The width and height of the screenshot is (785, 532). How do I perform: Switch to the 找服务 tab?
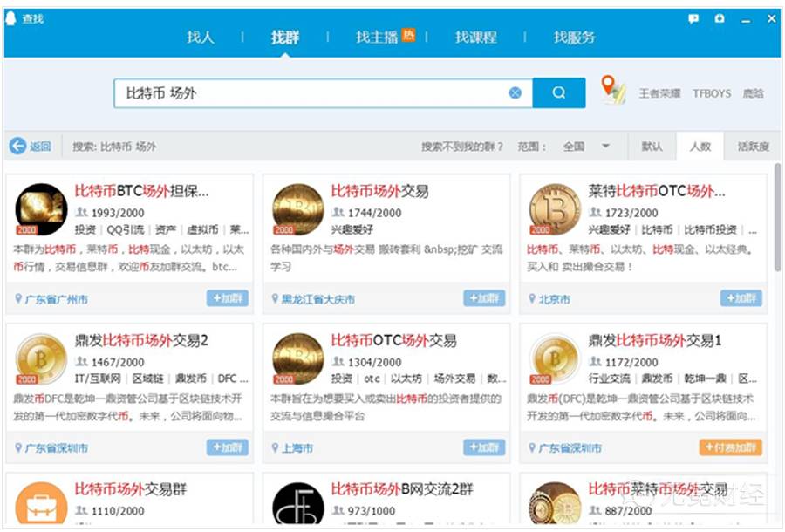click(574, 37)
